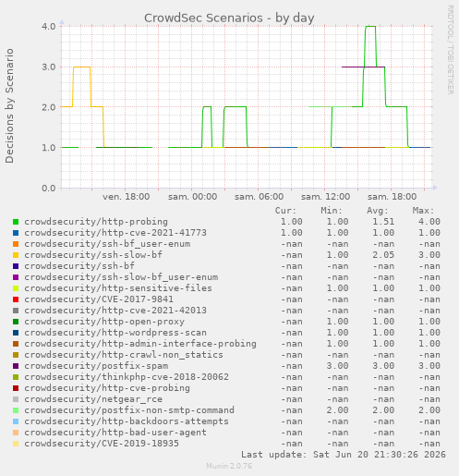Click the Cur: column header

(285, 211)
